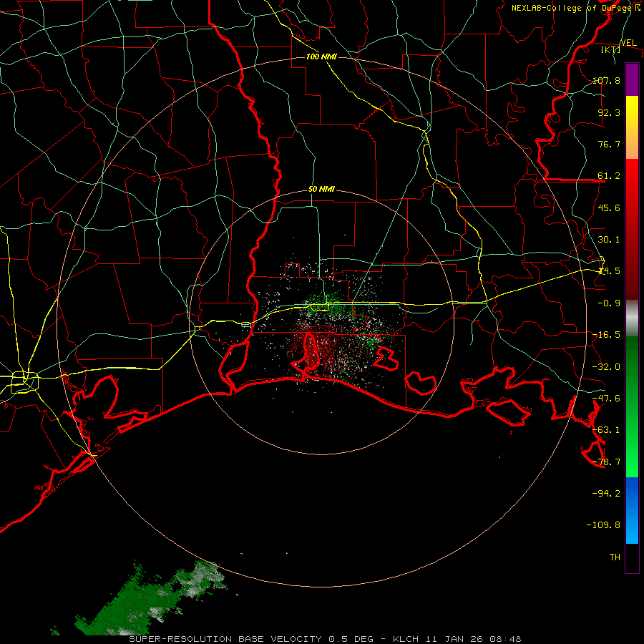Select the -109.8 velocity scale value
Viewport: 644px width, 644px height.
(x=603, y=525)
